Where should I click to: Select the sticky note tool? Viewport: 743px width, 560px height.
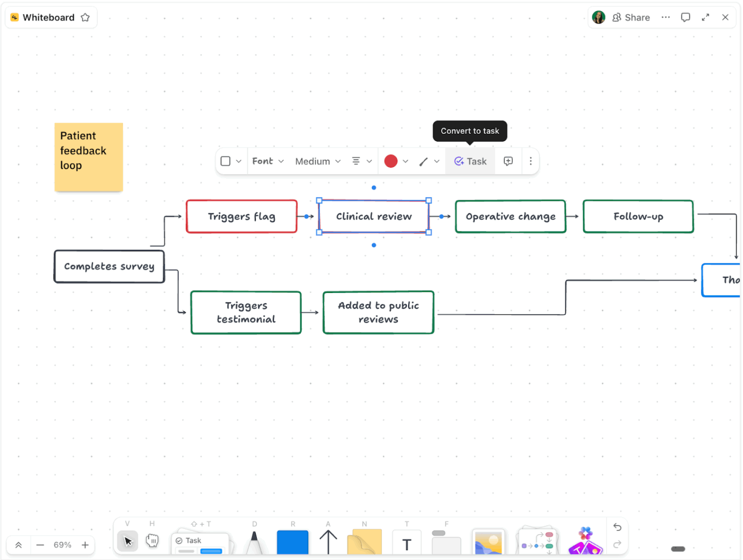tap(364, 542)
